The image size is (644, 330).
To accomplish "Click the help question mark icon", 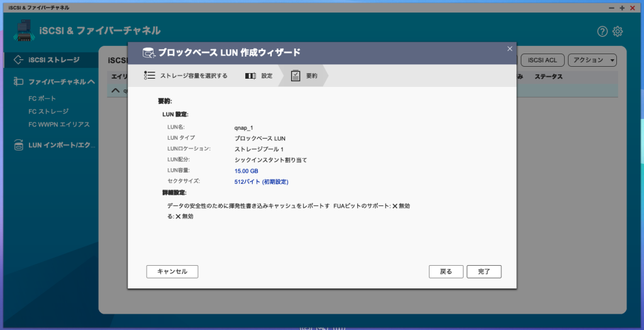I will (602, 31).
